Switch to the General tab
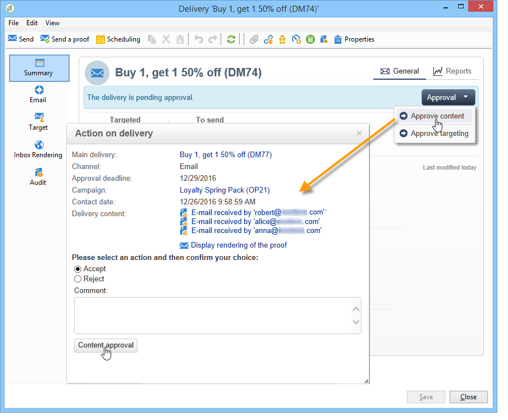508x420 pixels. point(400,71)
